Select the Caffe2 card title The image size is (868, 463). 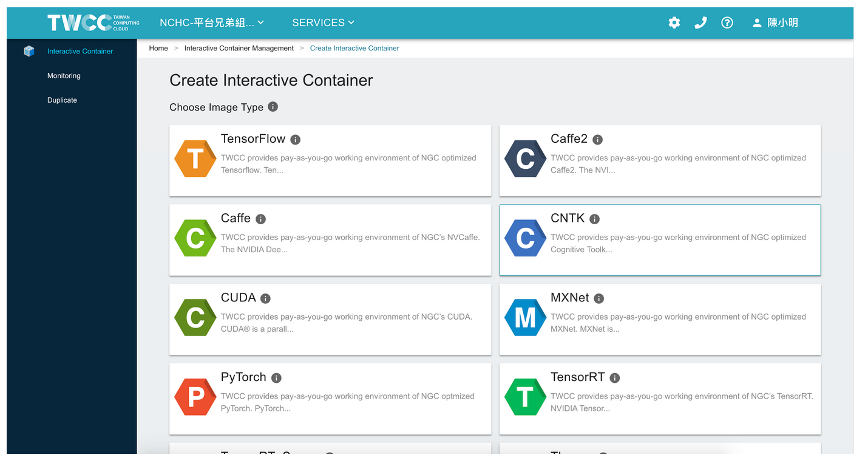pos(569,139)
